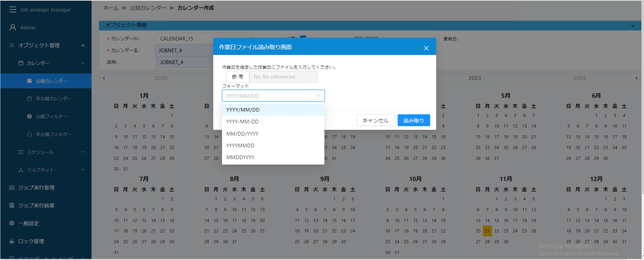Click the highlighted November 21 date

coord(487,230)
